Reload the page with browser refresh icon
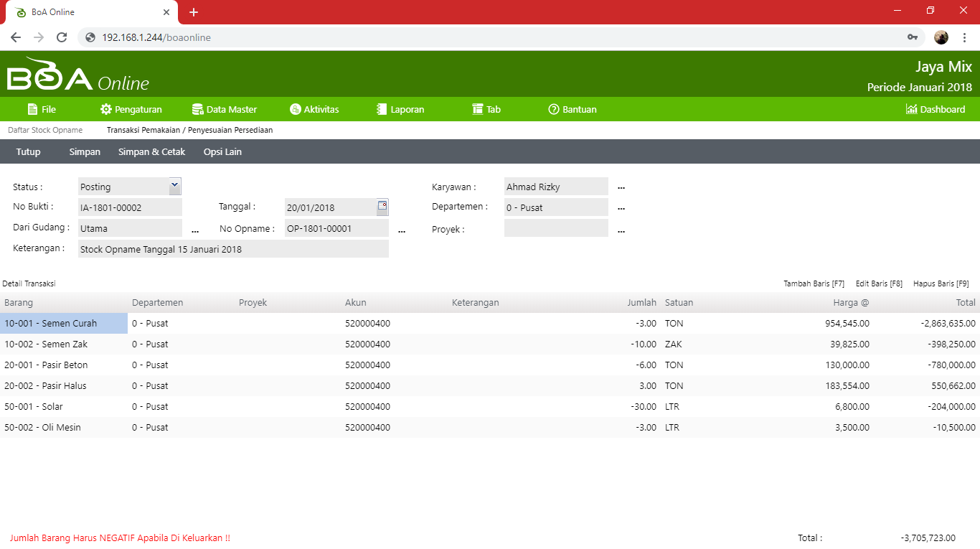 pos(62,37)
